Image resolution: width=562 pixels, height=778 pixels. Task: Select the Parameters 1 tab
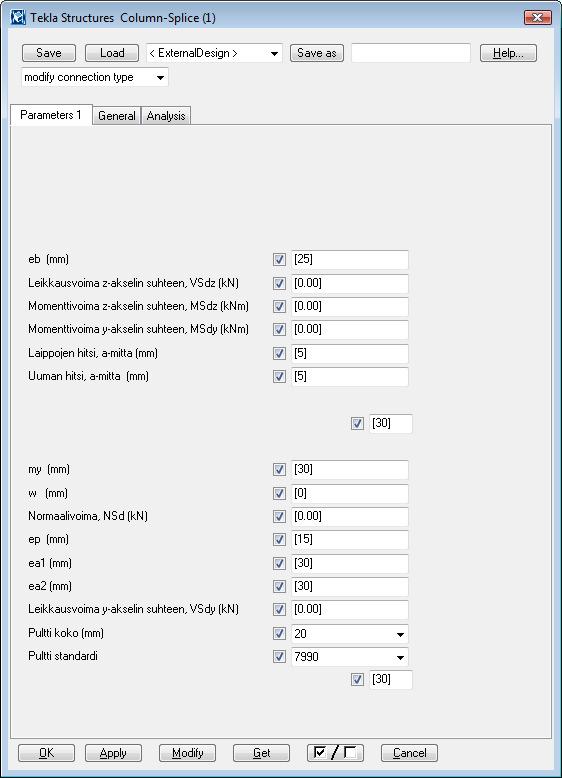pyautogui.click(x=51, y=115)
